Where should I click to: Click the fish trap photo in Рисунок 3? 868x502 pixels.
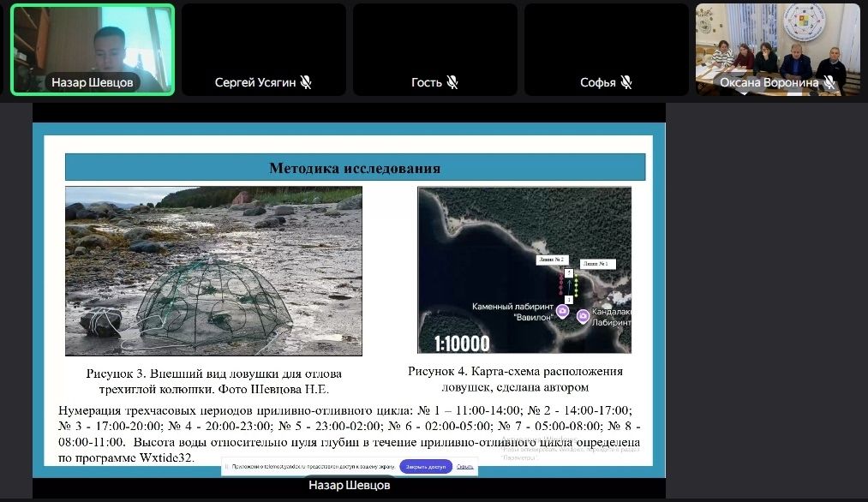click(x=213, y=271)
